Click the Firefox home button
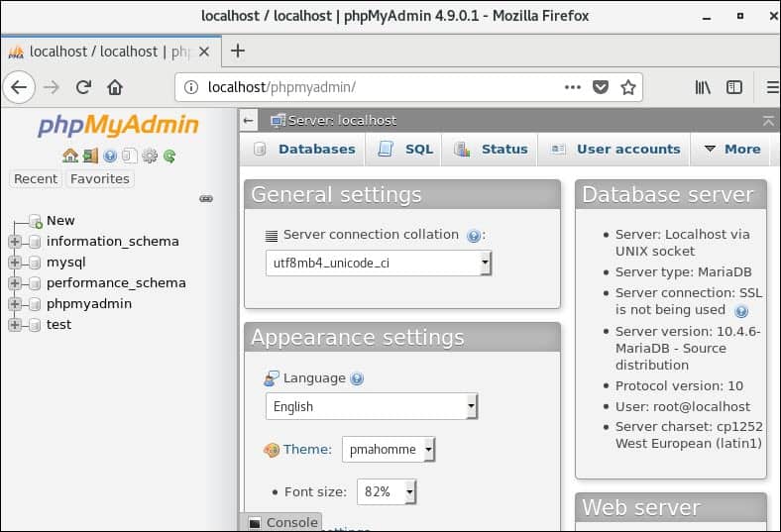This screenshot has width=781, height=532. [115, 87]
